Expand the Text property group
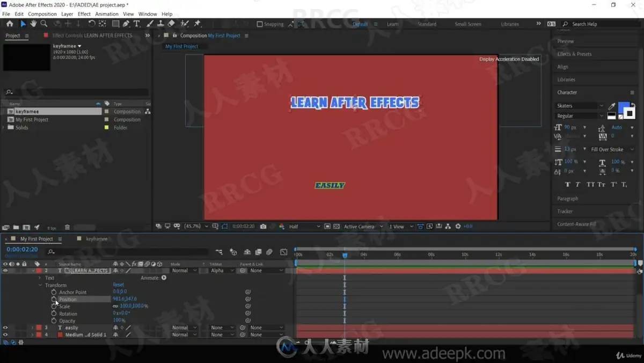Screen dimensions: 644x363 (40, 278)
